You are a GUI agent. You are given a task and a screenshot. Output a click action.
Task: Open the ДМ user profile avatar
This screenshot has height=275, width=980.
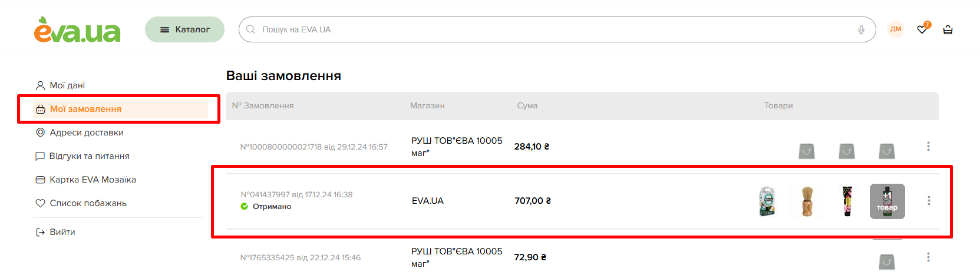[896, 29]
